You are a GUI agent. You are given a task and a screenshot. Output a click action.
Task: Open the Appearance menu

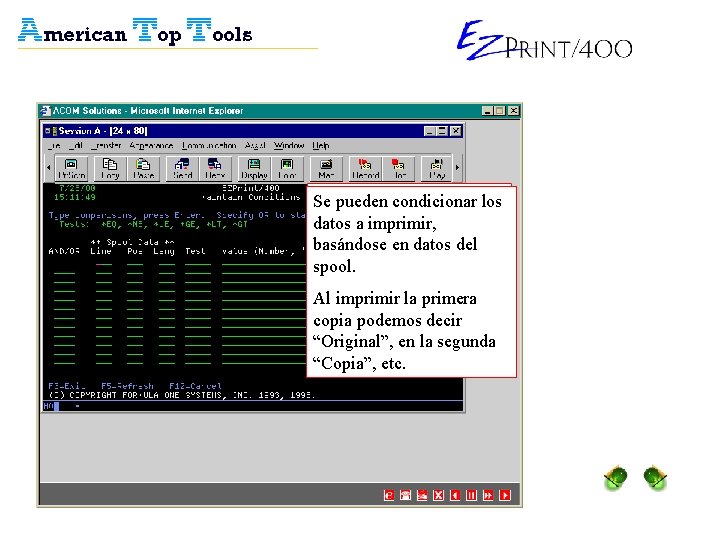(x=151, y=146)
